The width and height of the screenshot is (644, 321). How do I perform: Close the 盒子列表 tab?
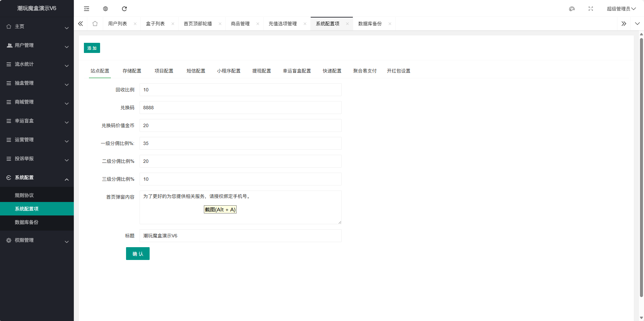point(173,24)
